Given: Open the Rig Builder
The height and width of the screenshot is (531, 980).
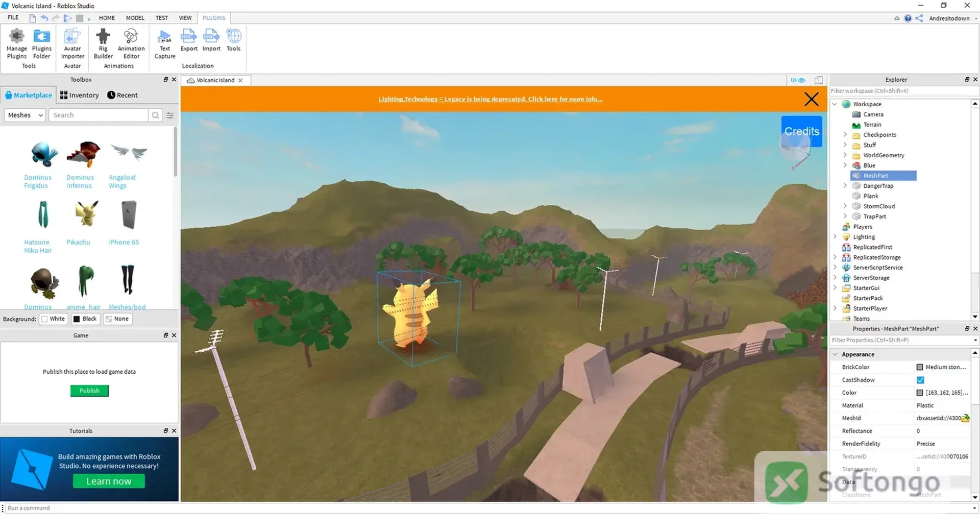Looking at the screenshot, I should point(103,44).
